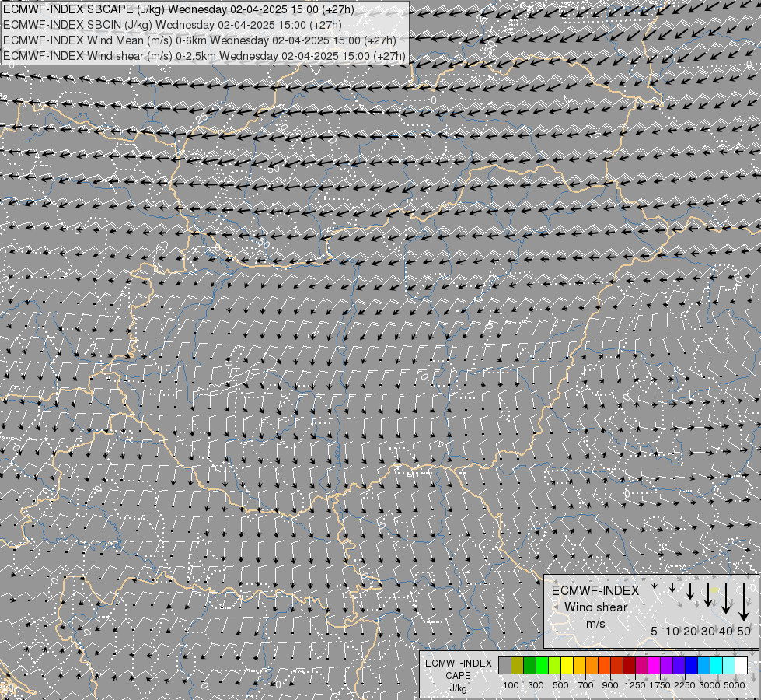This screenshot has height=700, width=761.
Task: Click the 20 m/s wind shear legend arrow
Action: tap(690, 590)
